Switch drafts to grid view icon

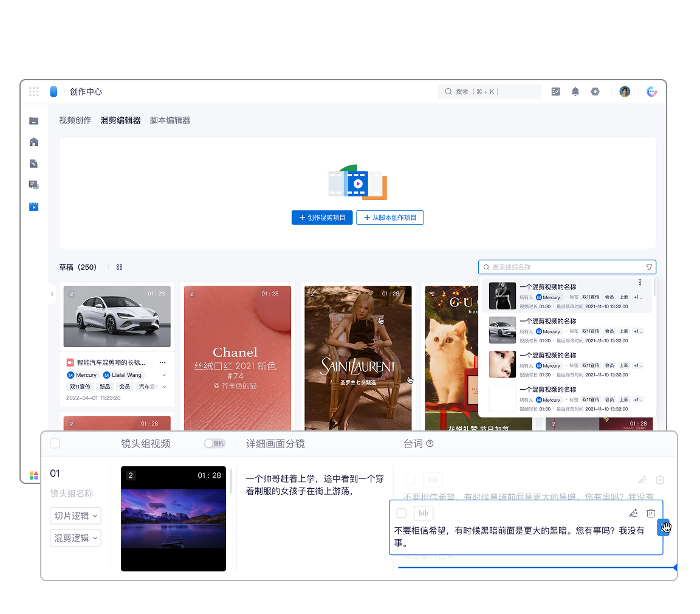coord(120,267)
